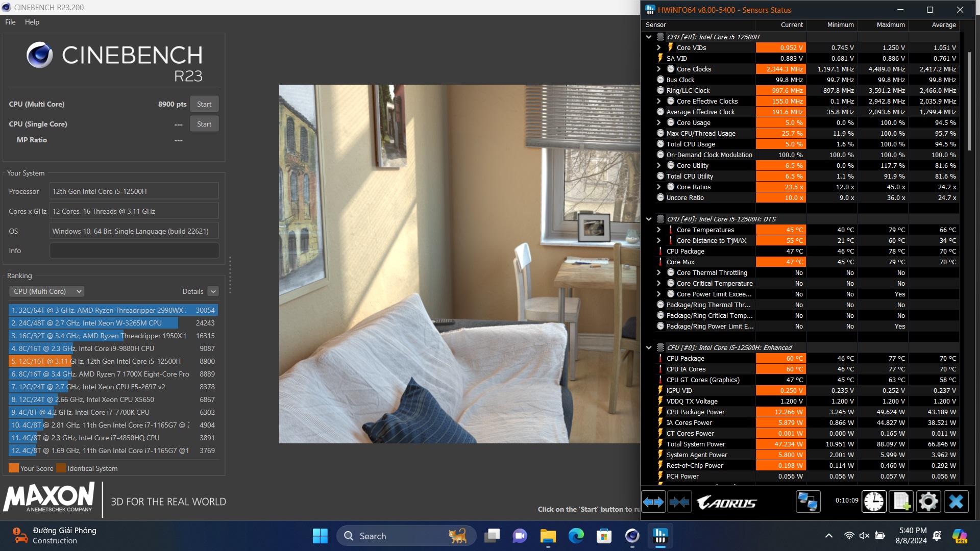Open the Ranking CPU (Multi Core) dropdown
The height and width of the screenshot is (551, 980).
(x=46, y=291)
